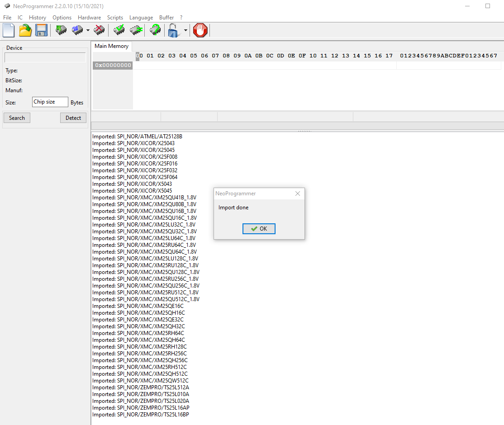This screenshot has height=425, width=504.
Task: Click log line XM25RH64C
Action: [x=138, y=333]
